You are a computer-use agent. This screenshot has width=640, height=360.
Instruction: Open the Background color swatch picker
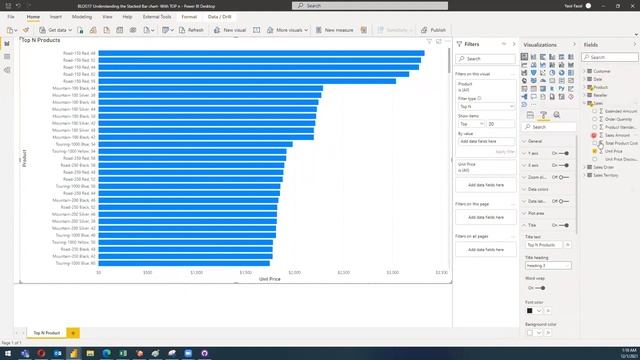[x=534, y=333]
